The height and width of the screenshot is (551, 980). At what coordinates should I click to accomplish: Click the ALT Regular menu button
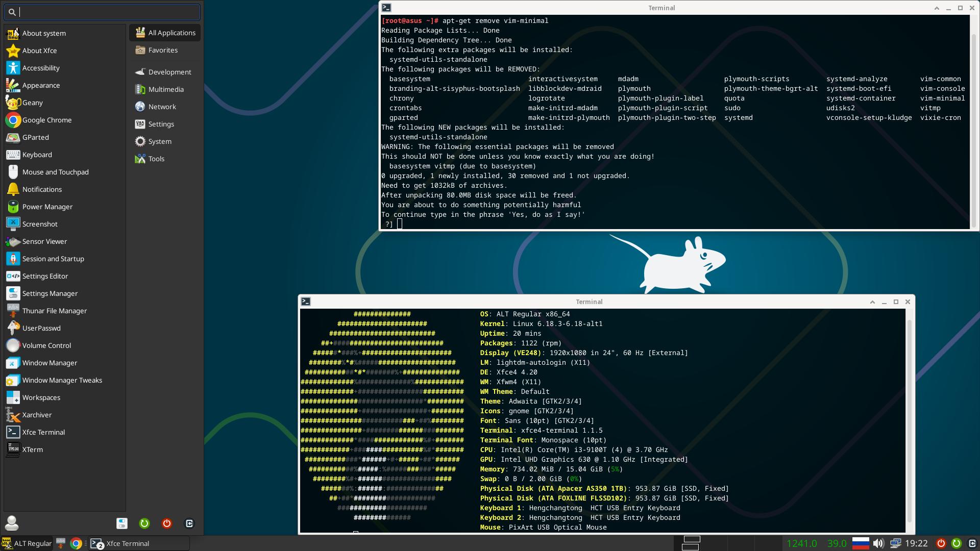click(x=27, y=543)
